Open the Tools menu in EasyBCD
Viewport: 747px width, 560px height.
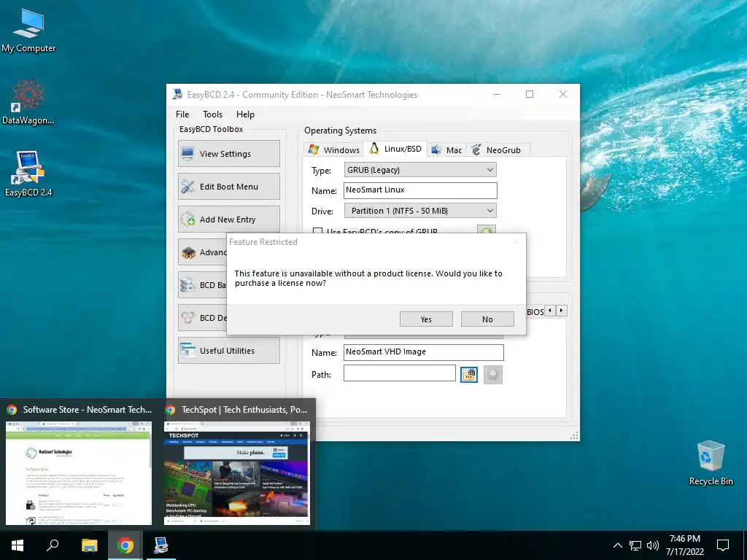pos(212,114)
